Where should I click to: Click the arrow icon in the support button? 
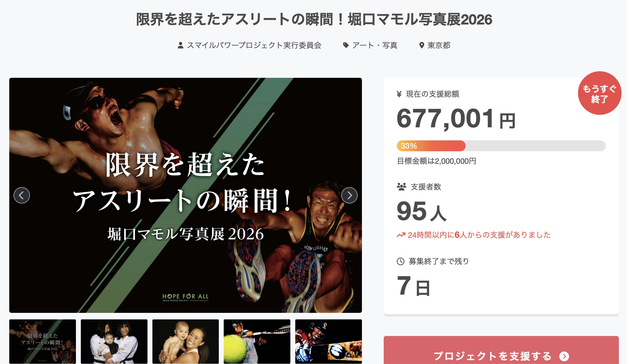[x=564, y=356]
